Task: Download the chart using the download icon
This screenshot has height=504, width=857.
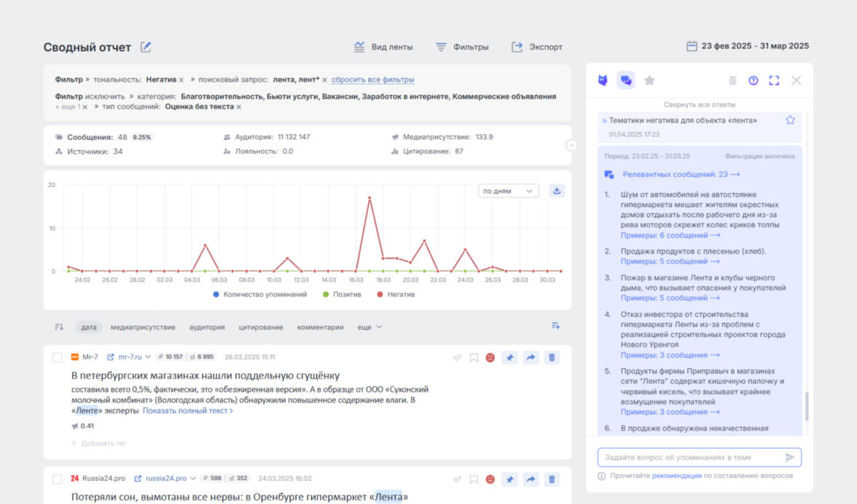Action: tap(557, 191)
